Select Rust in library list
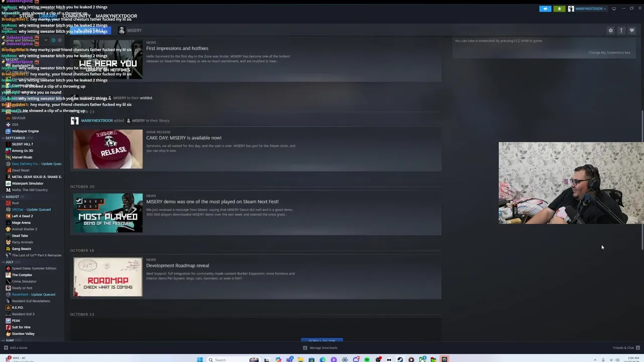The image size is (644, 362). point(15,203)
